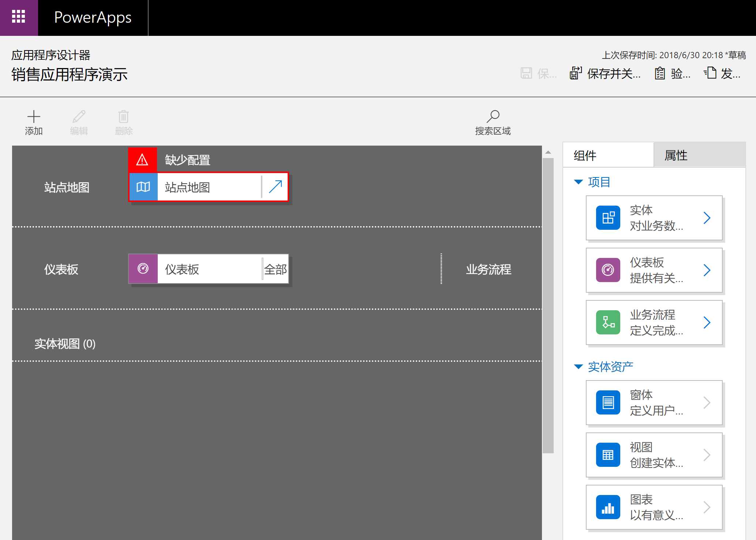The image size is (756, 540).
Task: Click the Validate button
Action: [x=672, y=74]
